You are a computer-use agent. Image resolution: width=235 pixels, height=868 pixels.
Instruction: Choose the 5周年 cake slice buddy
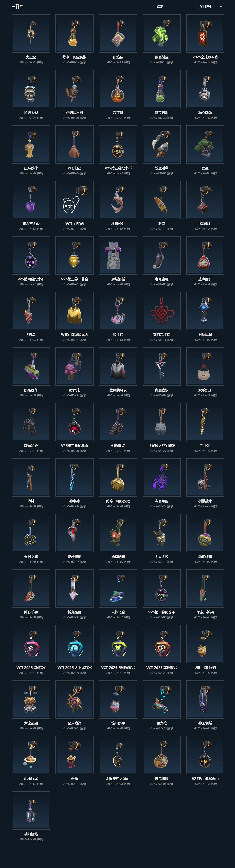[31, 311]
